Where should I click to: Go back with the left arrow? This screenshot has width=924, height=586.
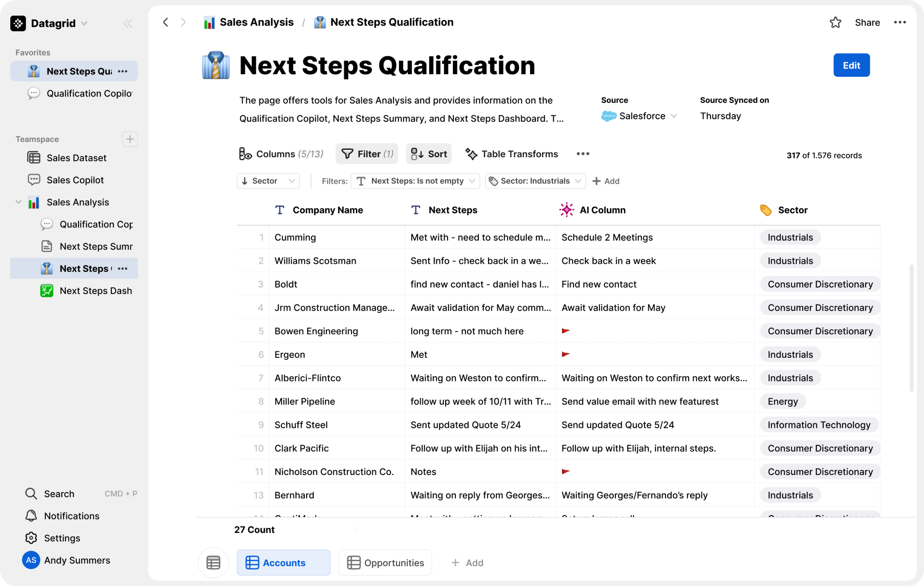(166, 22)
